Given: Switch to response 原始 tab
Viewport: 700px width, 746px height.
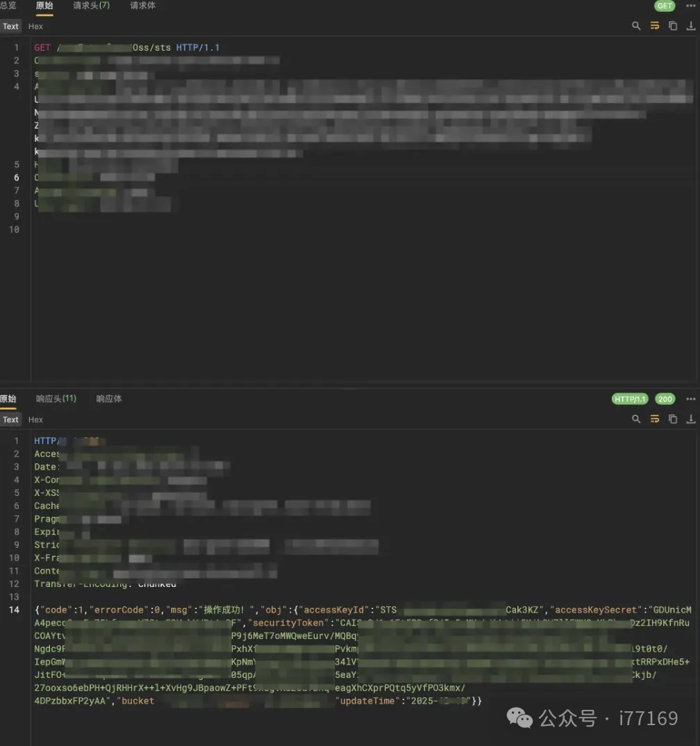Looking at the screenshot, I should click(x=8, y=399).
